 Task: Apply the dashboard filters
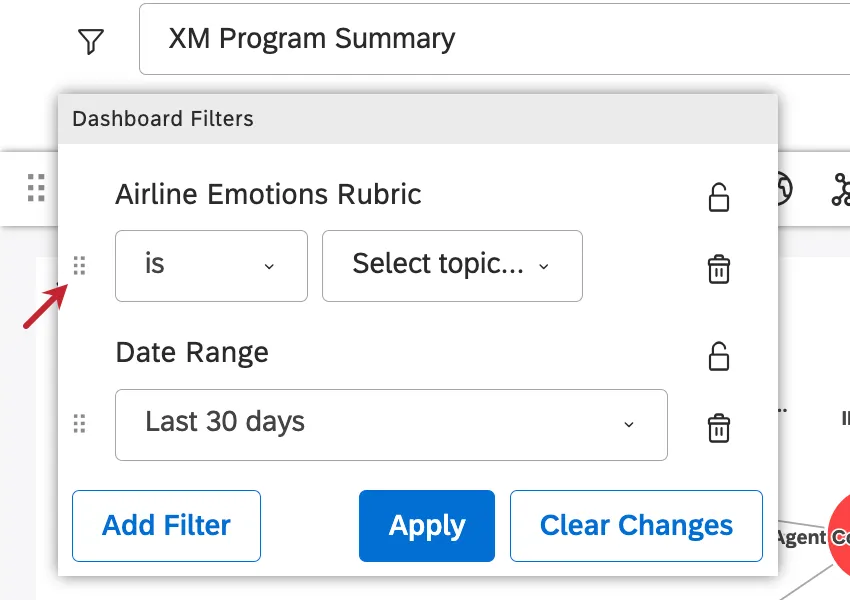427,526
